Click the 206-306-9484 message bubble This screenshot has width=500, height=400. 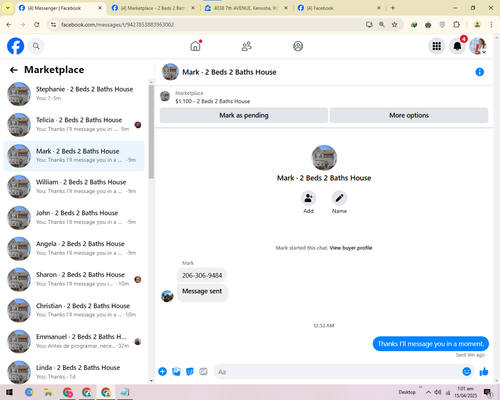(x=202, y=275)
